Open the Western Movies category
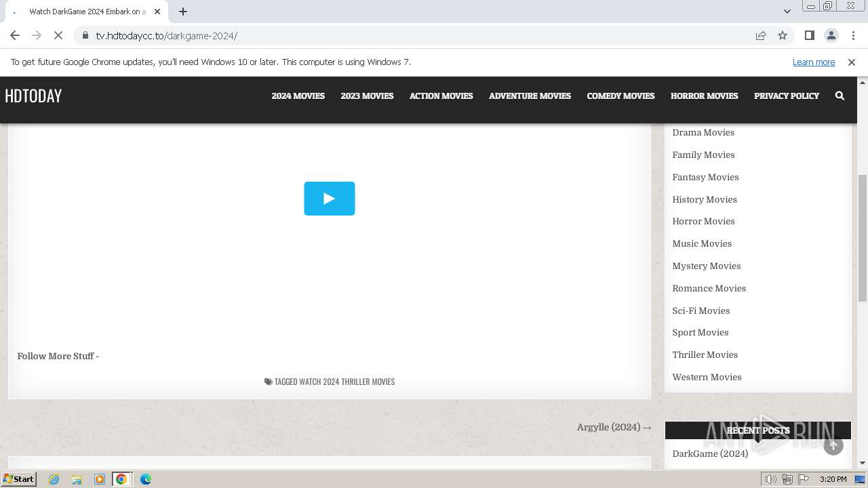Viewport: 868px width, 488px height. click(x=707, y=377)
